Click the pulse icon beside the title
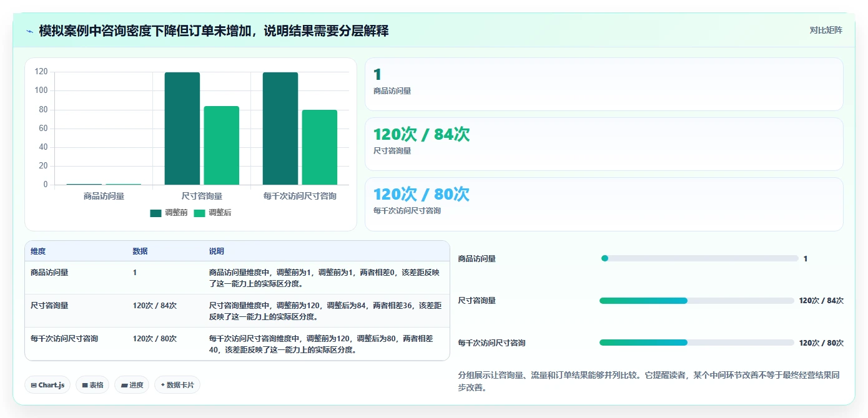 click(x=30, y=31)
